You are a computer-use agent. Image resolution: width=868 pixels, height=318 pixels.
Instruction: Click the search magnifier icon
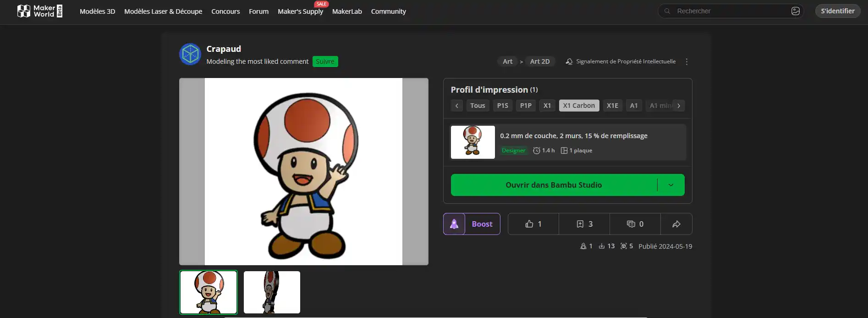coord(667,11)
